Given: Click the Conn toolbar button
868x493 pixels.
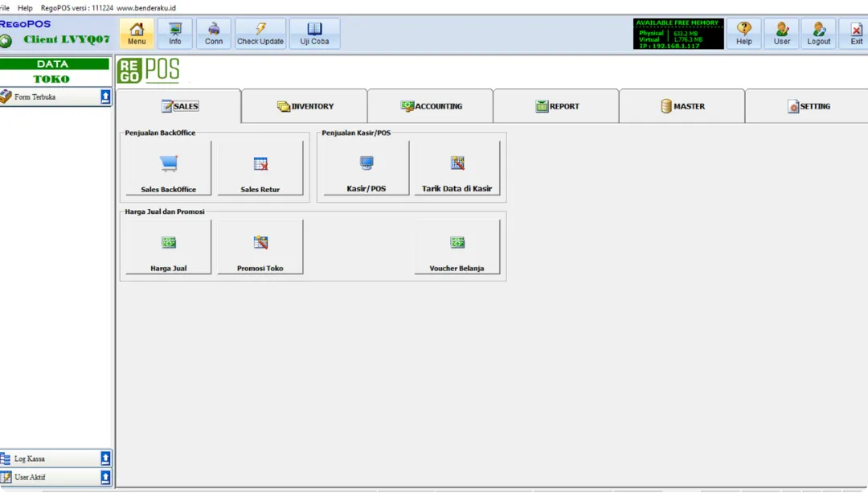Looking at the screenshot, I should coord(214,34).
